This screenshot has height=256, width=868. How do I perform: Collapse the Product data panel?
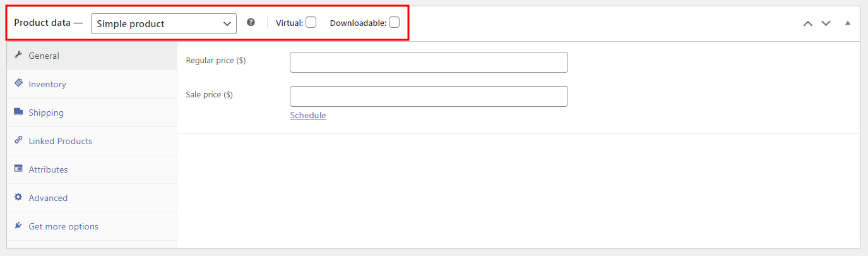click(x=848, y=23)
